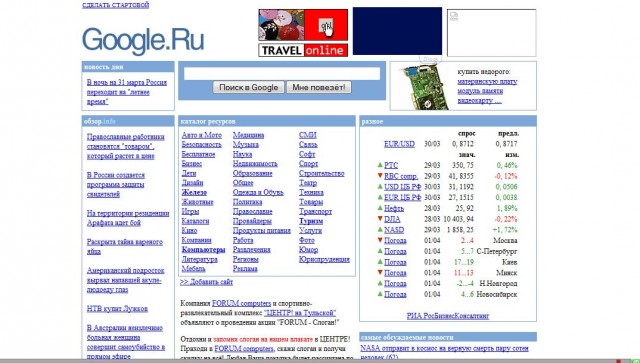This screenshot has height=363, width=640.
Task: Open 'Игры' catalog category
Action: click(x=190, y=212)
